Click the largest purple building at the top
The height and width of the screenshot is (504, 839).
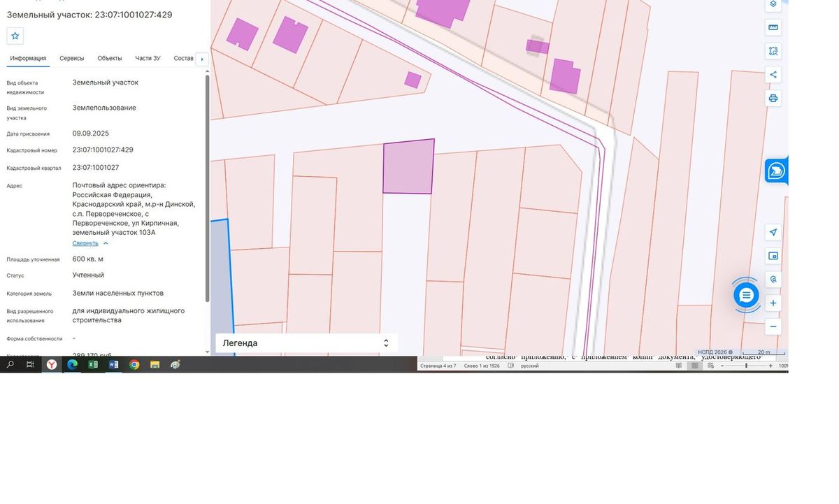coord(443,10)
